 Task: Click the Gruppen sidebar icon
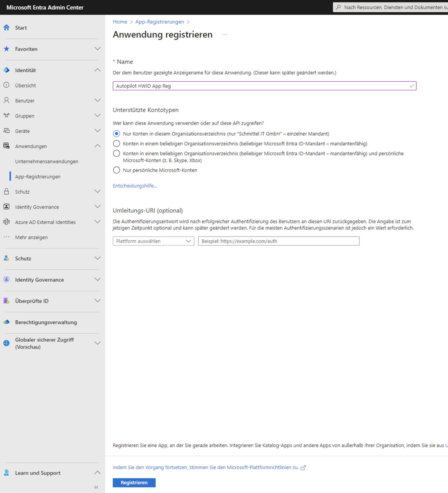(6, 116)
